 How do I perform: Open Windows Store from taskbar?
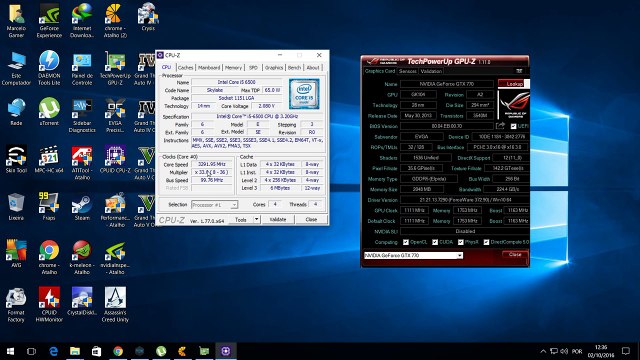pos(96,351)
